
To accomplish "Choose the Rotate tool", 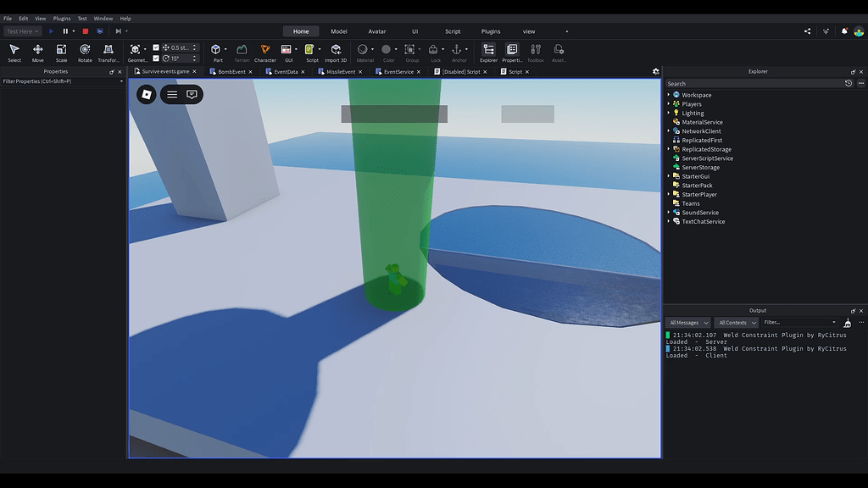I will point(85,53).
